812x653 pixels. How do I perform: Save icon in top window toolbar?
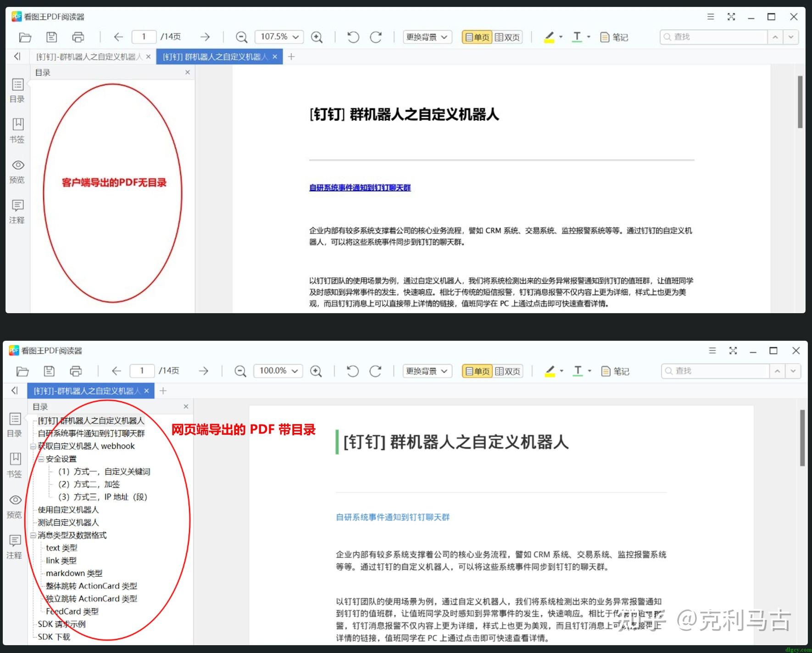(52, 37)
